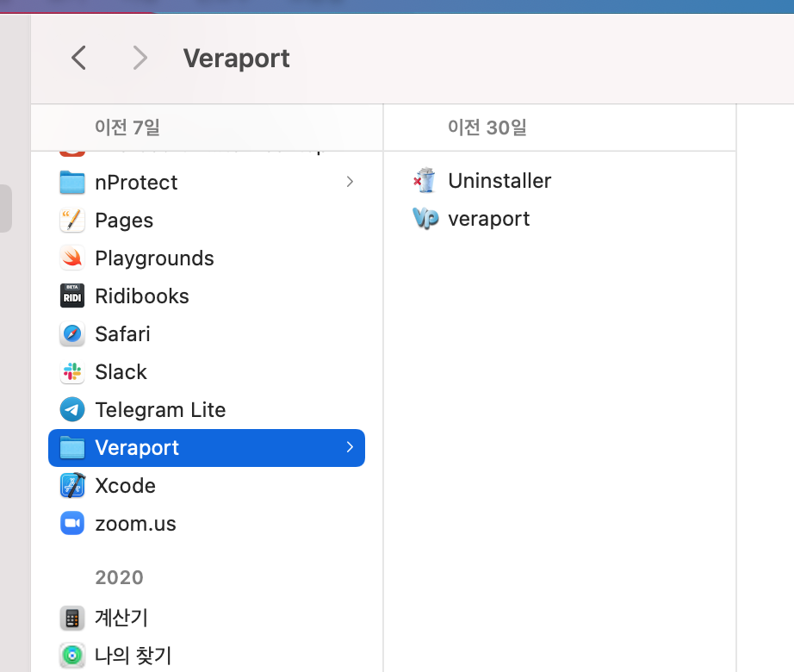
Task: Click the Ridibooks RIDI icon
Action: coord(72,296)
